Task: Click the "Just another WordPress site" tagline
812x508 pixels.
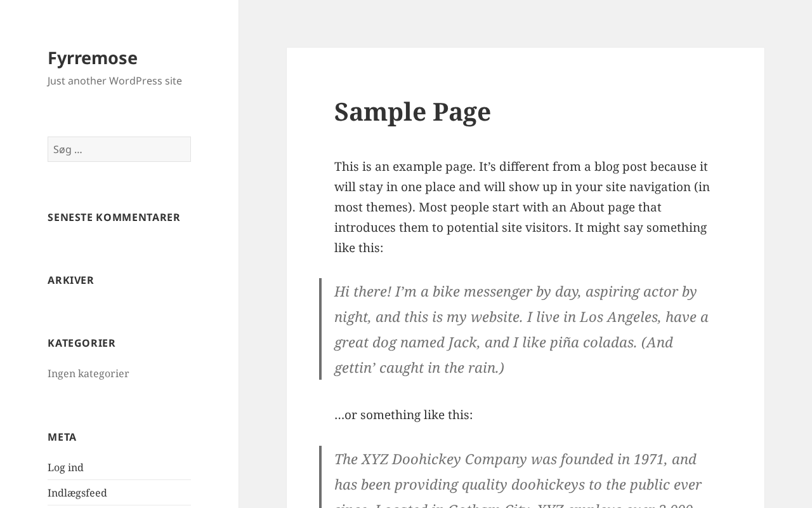Action: pos(115,81)
